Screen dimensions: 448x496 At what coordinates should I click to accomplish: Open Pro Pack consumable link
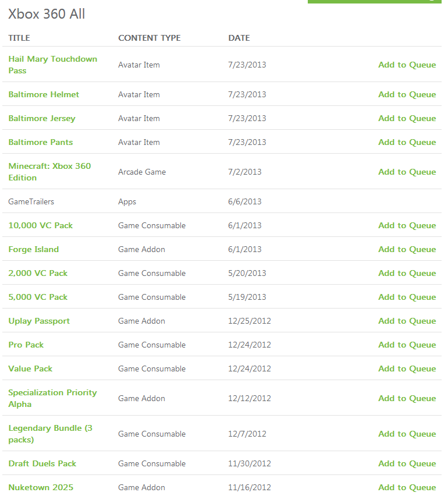click(x=26, y=345)
